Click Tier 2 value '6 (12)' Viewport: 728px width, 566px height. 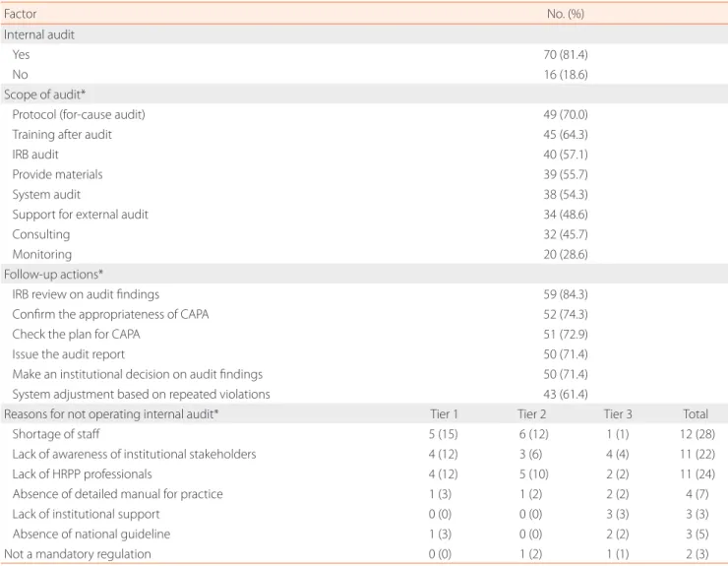534,434
